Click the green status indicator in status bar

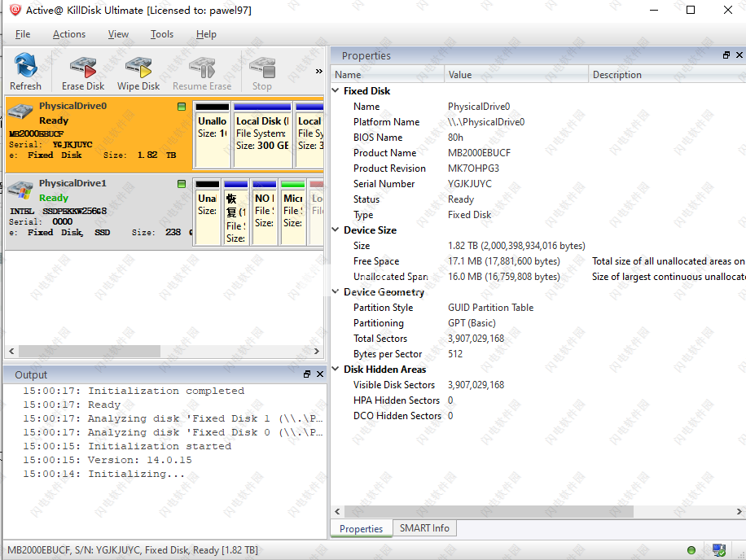pos(691,550)
